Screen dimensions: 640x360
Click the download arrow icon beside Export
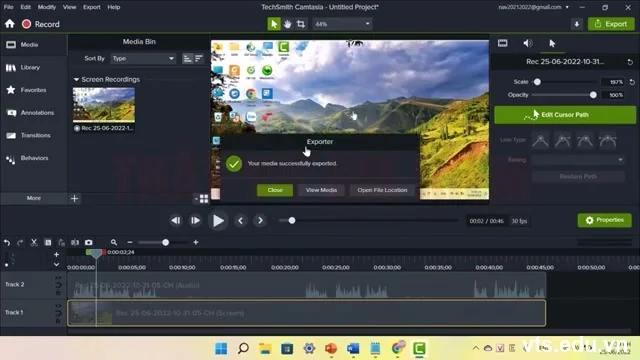(x=576, y=24)
